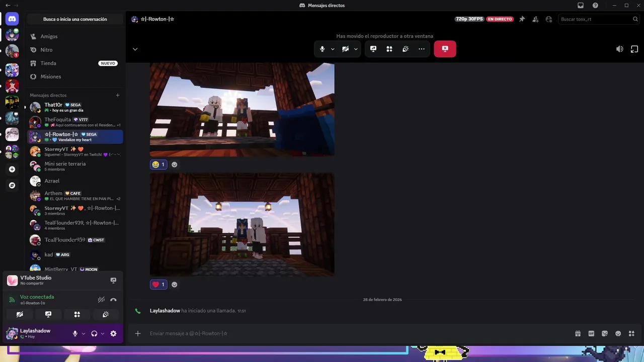Toggle deafen headphones in user panel
The width and height of the screenshot is (644, 362).
pyautogui.click(x=94, y=333)
